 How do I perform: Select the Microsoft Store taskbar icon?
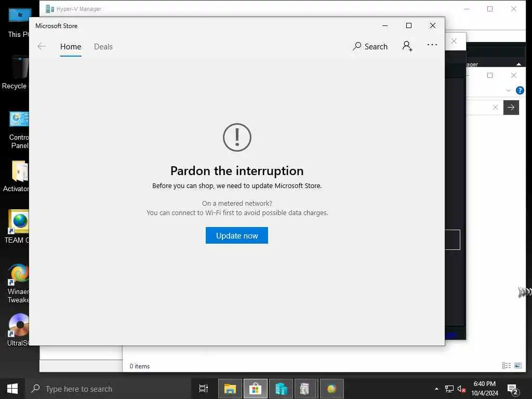point(256,389)
